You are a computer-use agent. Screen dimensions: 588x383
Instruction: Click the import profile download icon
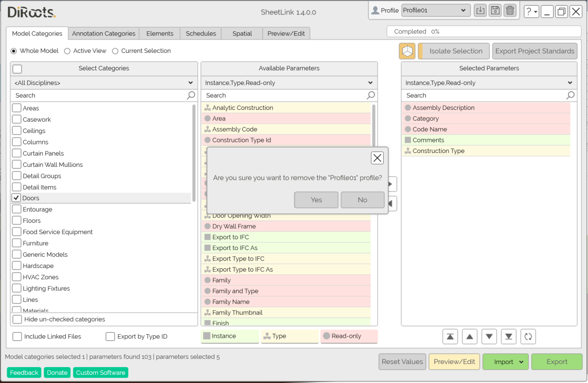tap(480, 10)
